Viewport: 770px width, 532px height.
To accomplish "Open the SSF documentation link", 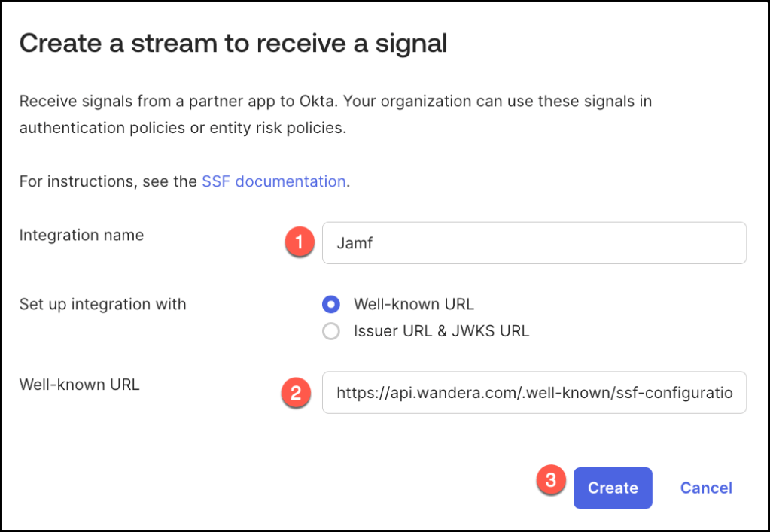I will (273, 181).
